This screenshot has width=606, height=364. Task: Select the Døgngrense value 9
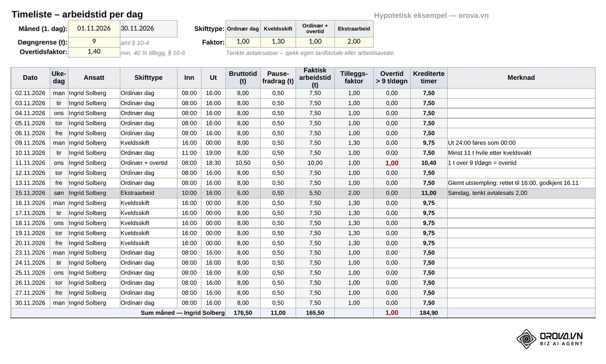coord(94,42)
